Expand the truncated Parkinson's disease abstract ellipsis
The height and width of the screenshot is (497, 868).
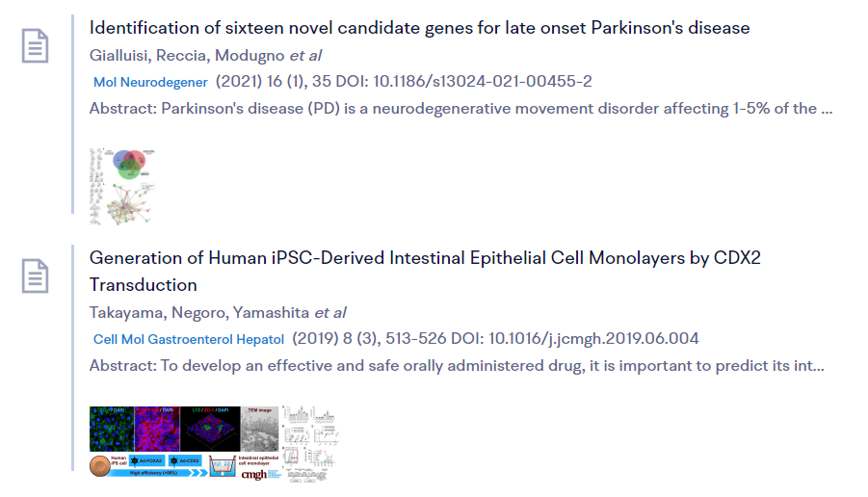click(827, 109)
